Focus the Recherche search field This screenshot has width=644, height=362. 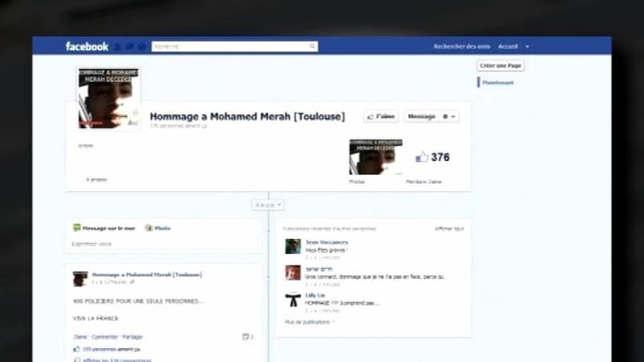click(234, 47)
